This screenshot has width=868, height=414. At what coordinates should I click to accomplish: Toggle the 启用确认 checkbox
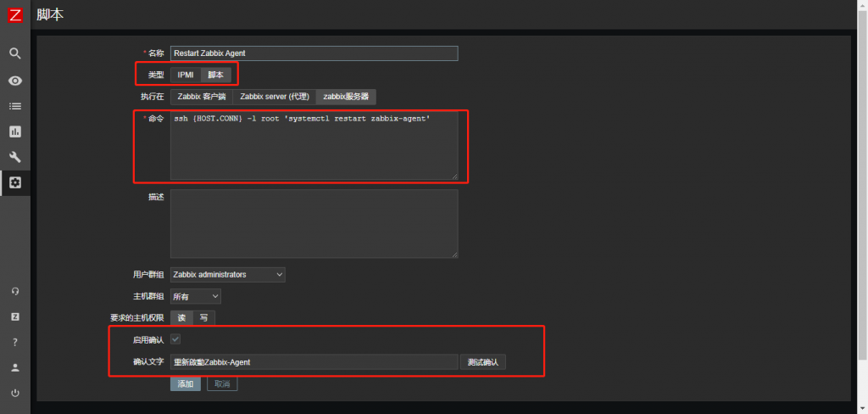175,338
